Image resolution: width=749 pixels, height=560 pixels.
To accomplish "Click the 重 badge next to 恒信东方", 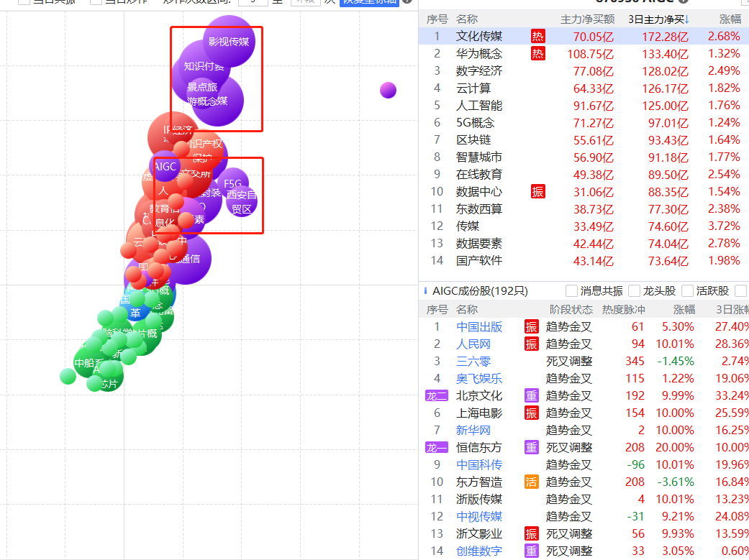I will pos(531,448).
